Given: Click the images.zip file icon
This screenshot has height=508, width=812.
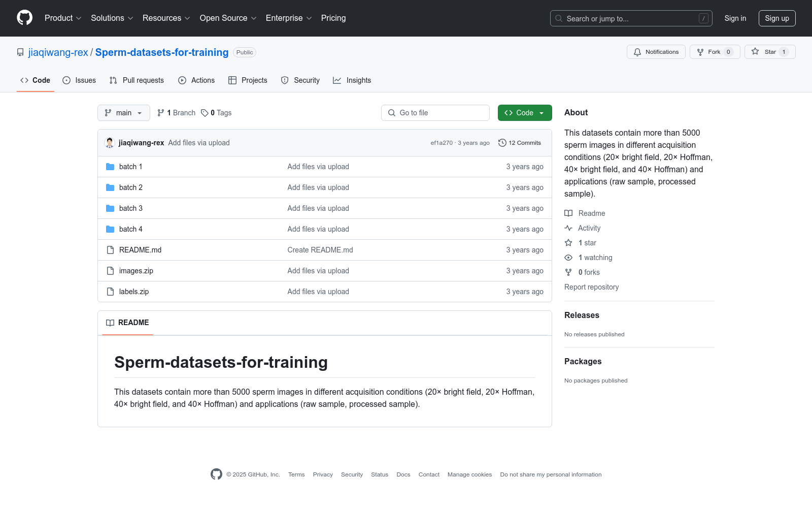Looking at the screenshot, I should 110,271.
